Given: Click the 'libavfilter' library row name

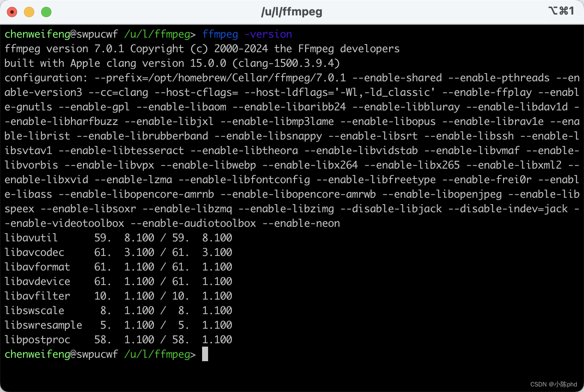Looking at the screenshot, I should click(x=37, y=296).
